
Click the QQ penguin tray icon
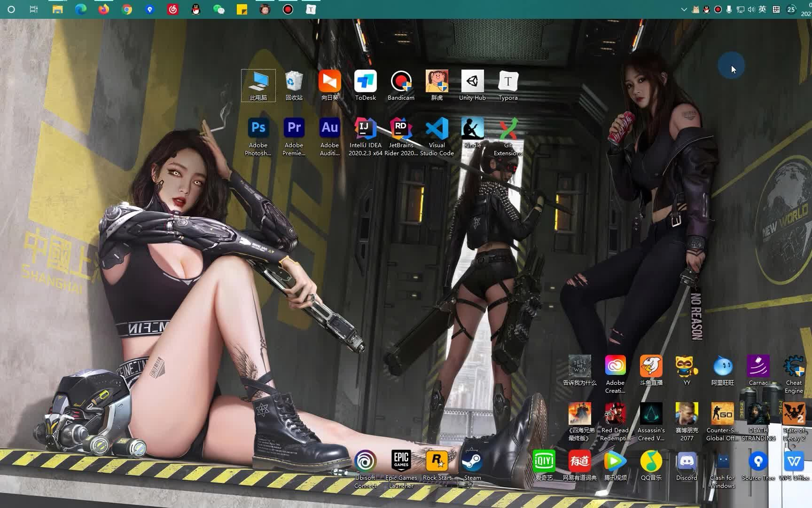[706, 9]
